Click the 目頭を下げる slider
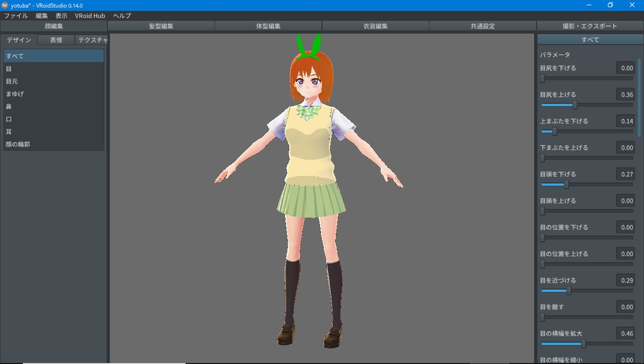644x364 pixels. [x=587, y=185]
